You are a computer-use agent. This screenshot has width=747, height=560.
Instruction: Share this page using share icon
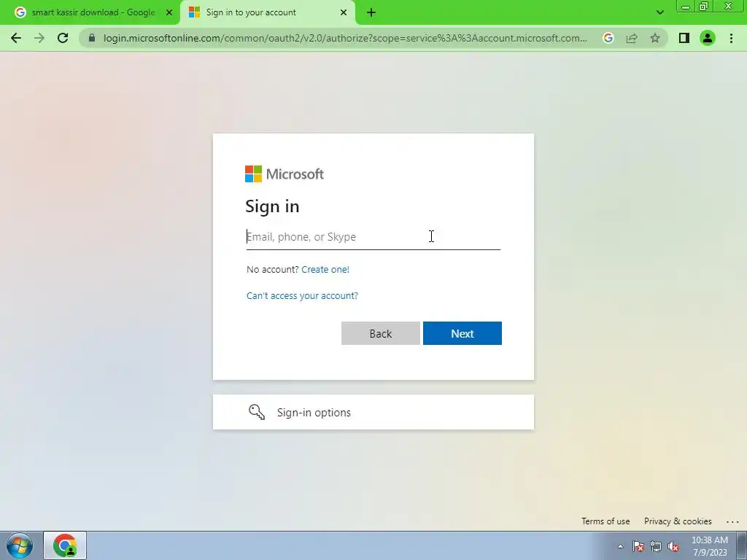632,38
